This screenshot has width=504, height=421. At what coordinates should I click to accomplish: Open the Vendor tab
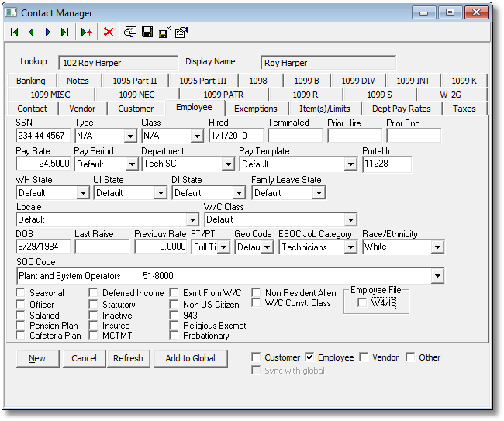click(x=82, y=109)
